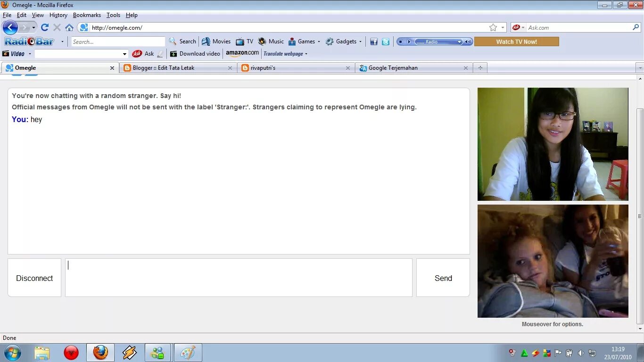Open the amazon.com toolbar link

point(242,53)
